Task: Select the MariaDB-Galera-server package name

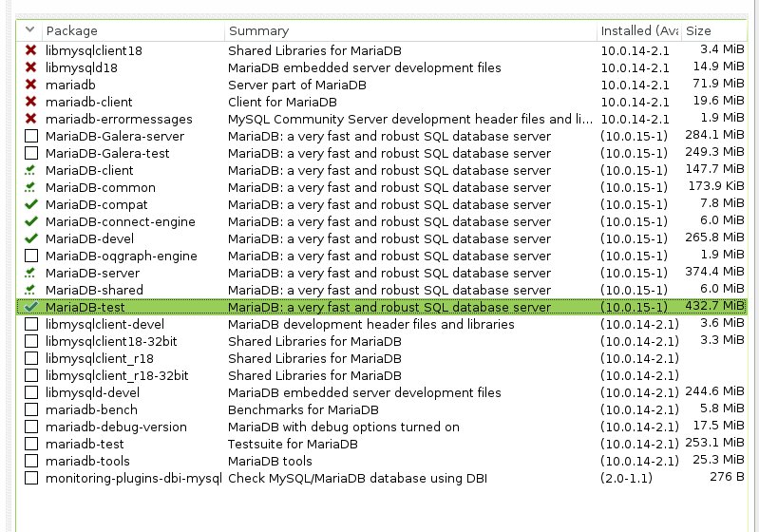Action: pyautogui.click(x=115, y=136)
